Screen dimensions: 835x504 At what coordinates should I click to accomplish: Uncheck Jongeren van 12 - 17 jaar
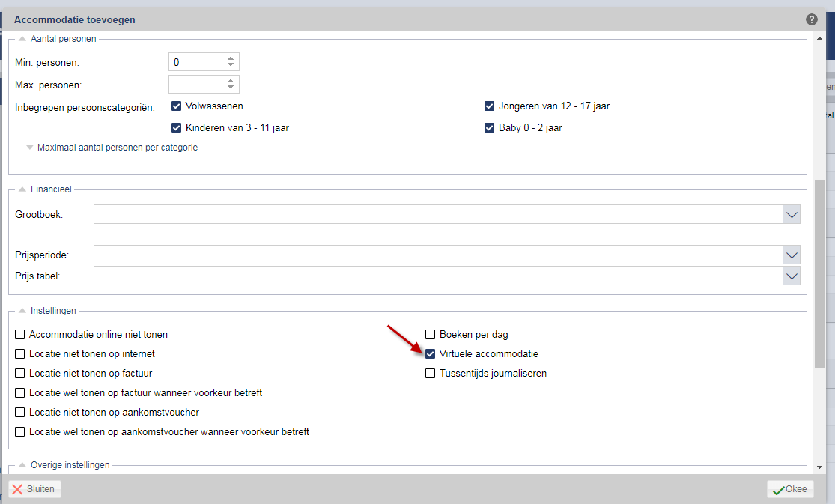(x=489, y=106)
